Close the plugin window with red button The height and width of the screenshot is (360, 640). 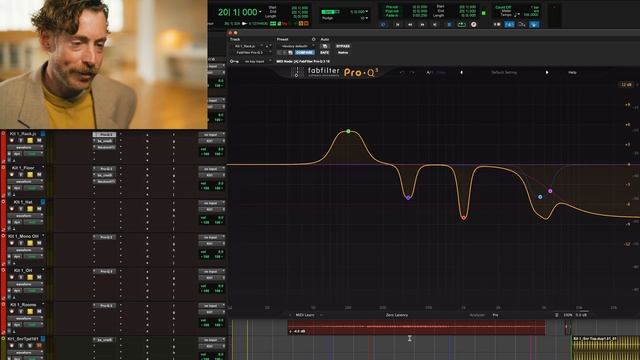click(x=231, y=33)
